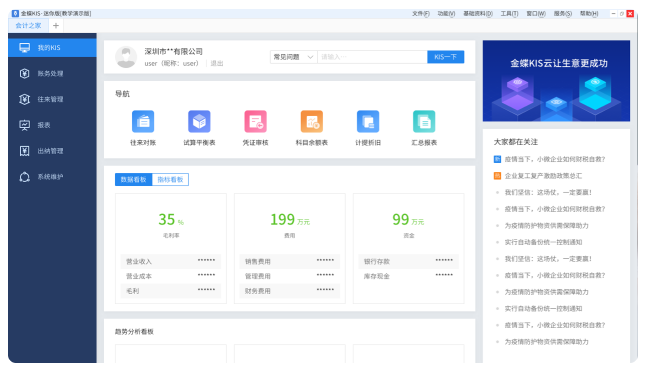Open the 基础资料(D) menu
Screen dimensions: 645x370
(x=478, y=14)
